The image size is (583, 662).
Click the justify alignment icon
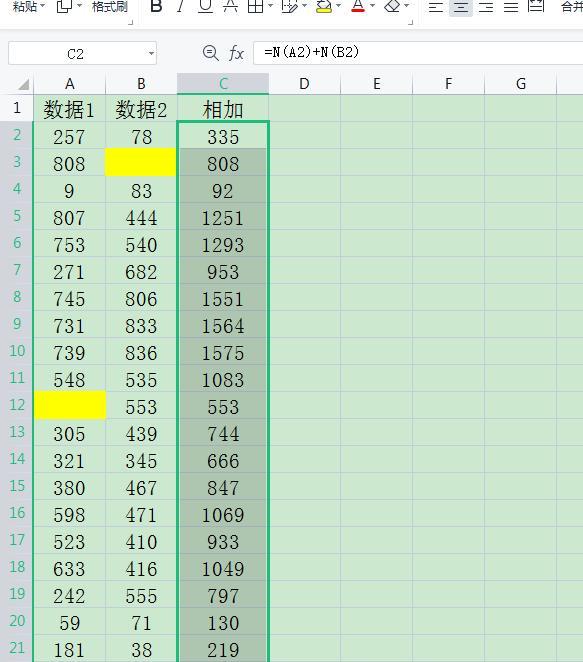511,7
